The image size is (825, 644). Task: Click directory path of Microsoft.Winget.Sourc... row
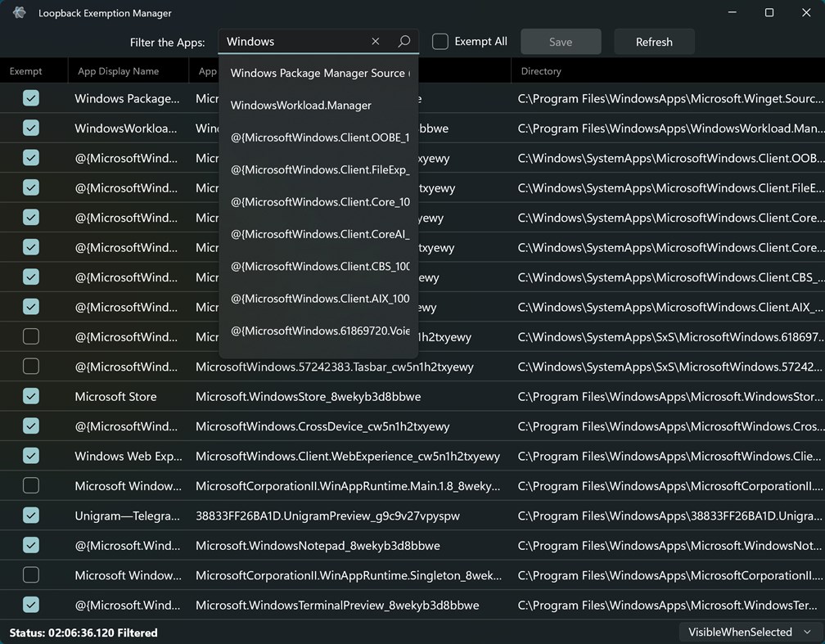[x=670, y=99]
